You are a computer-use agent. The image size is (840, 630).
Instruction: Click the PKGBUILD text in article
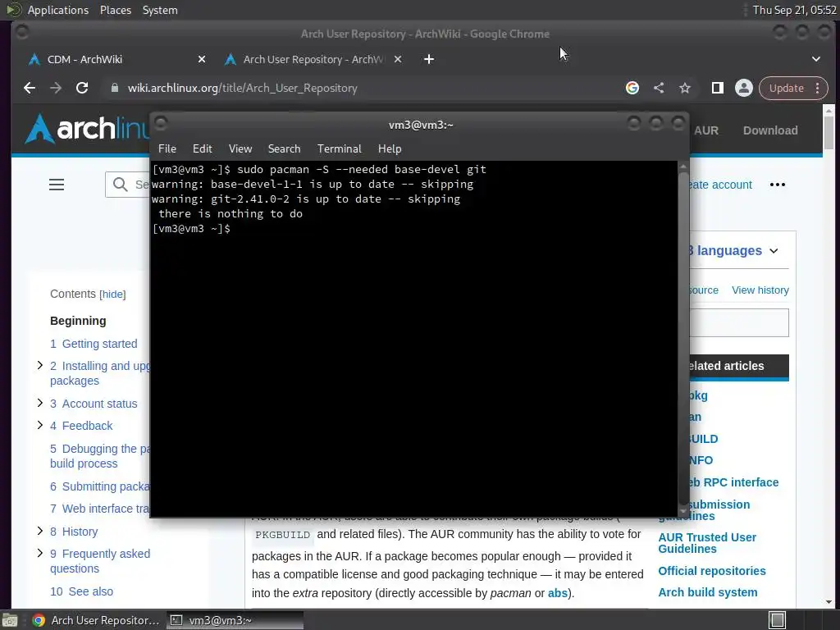[282, 535]
